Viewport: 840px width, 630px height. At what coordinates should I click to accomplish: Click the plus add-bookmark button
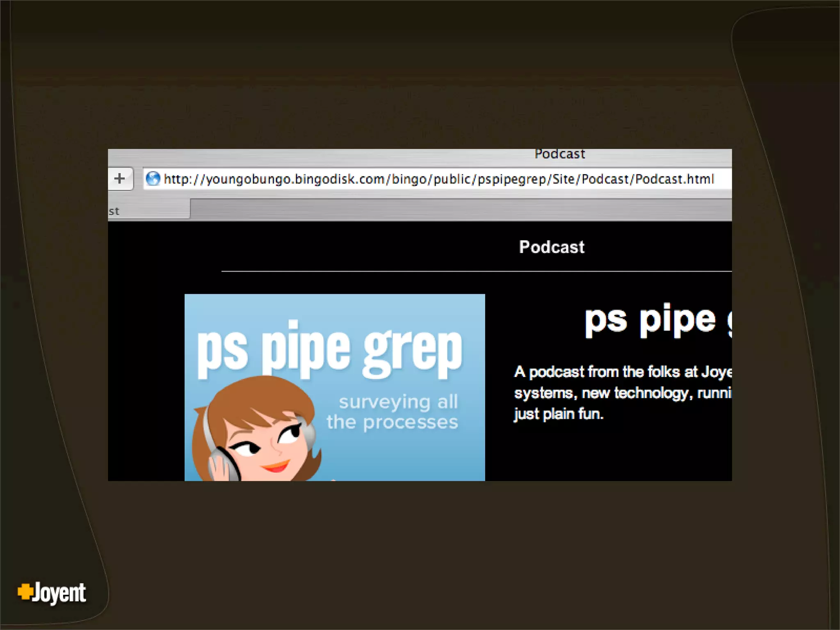point(120,178)
